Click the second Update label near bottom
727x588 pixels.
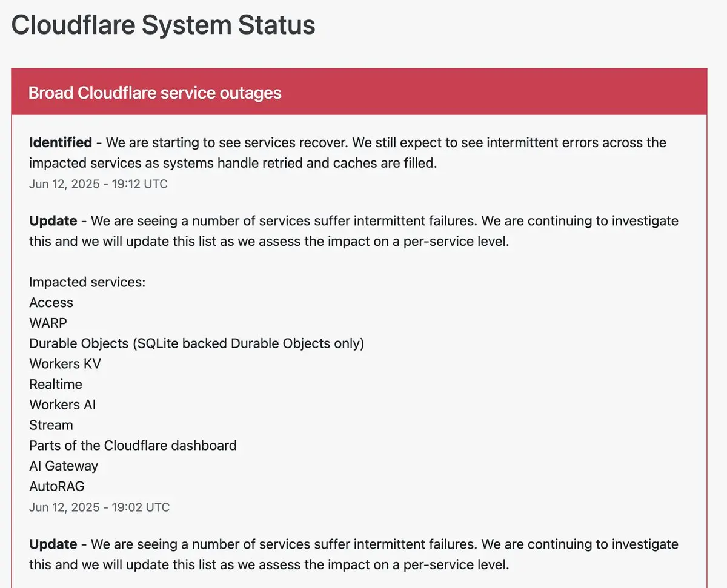[x=53, y=544]
